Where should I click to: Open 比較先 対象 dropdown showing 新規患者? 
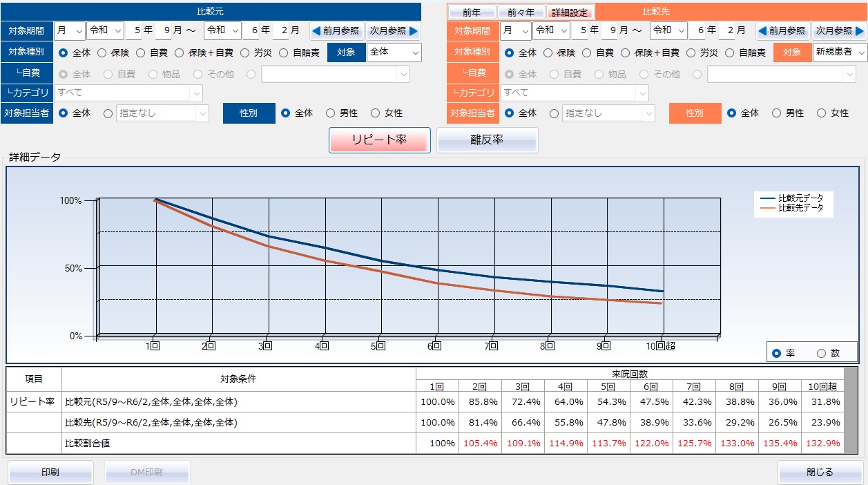pyautogui.click(x=839, y=53)
